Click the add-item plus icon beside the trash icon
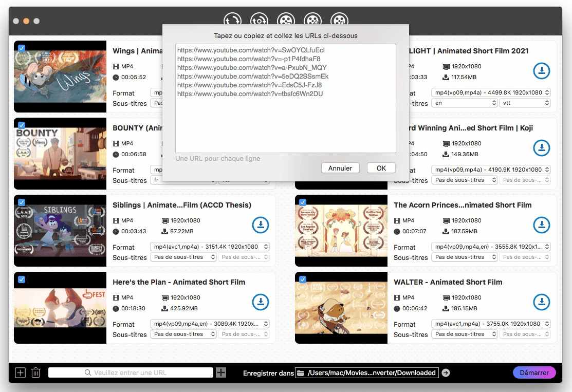The width and height of the screenshot is (572, 392). 20,372
